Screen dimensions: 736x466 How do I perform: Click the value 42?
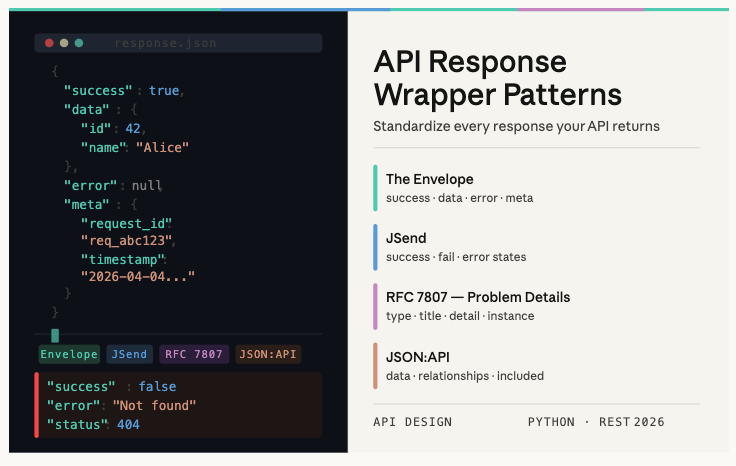pos(133,129)
